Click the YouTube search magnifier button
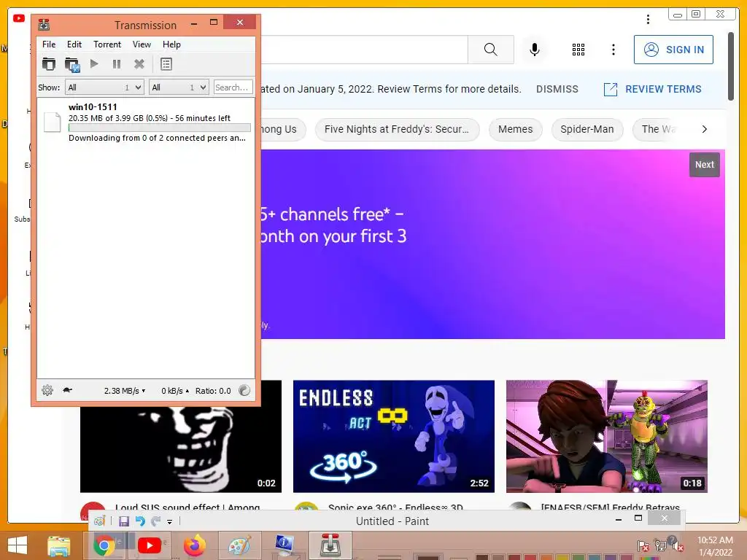This screenshot has height=560, width=747. (491, 50)
